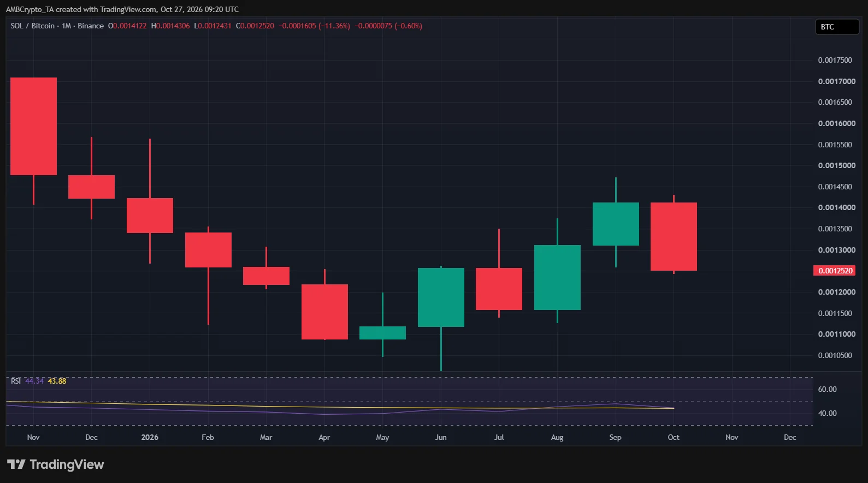Click the close price value C0.0012520

pos(255,26)
